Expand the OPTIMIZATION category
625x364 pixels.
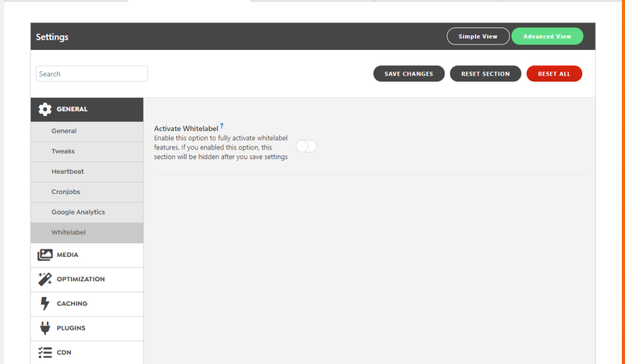pyautogui.click(x=87, y=280)
